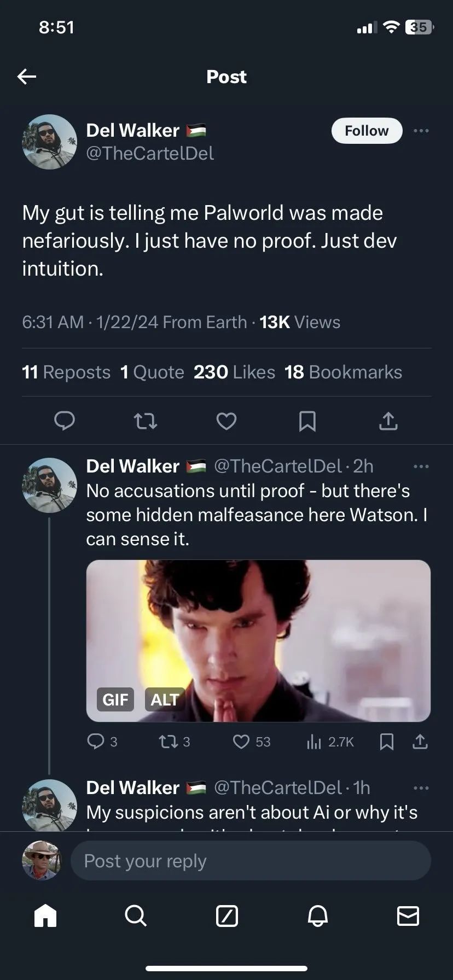453x980 pixels.
Task: Open the Messages envelope tab
Action: tap(408, 915)
